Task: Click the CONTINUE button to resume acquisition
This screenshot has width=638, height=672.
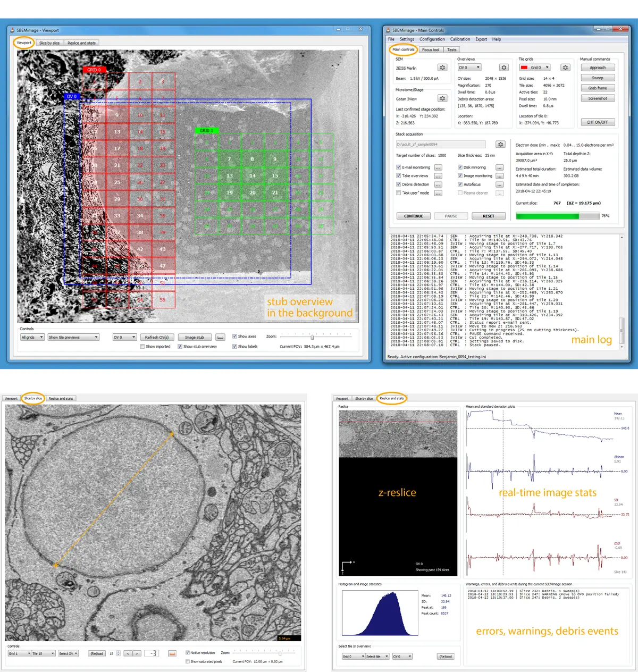Action: [413, 216]
